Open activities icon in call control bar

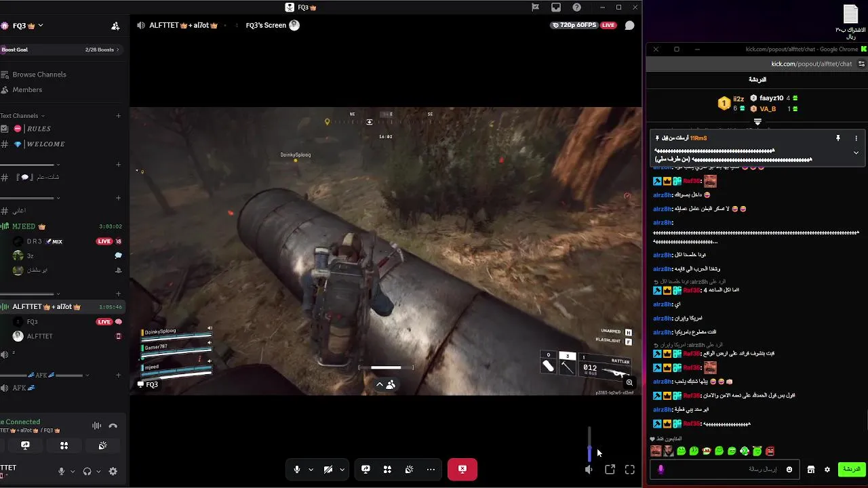coord(387,469)
